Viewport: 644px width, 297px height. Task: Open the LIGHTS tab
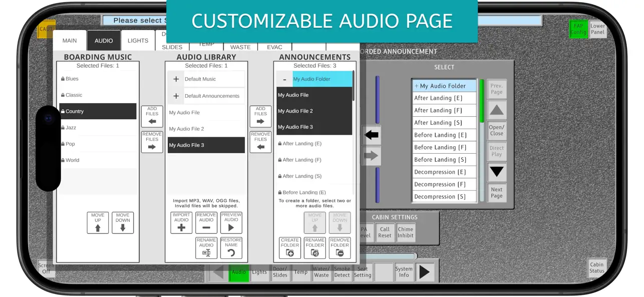pyautogui.click(x=138, y=41)
